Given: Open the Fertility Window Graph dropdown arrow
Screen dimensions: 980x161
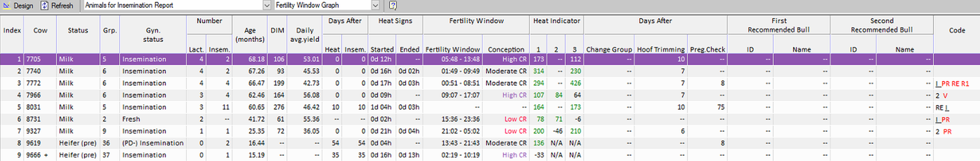Looking at the screenshot, I should point(375,5).
